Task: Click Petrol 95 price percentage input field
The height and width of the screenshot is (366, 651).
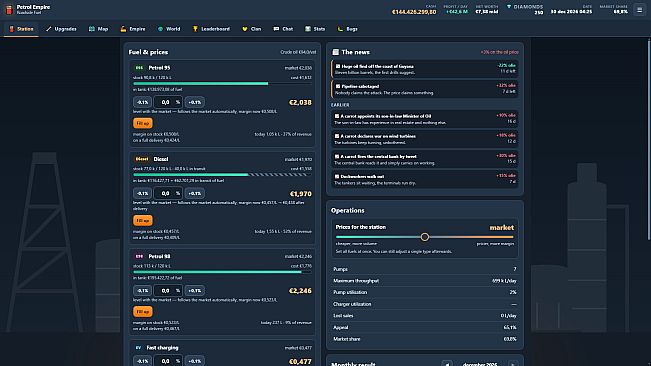Action: click(x=168, y=102)
